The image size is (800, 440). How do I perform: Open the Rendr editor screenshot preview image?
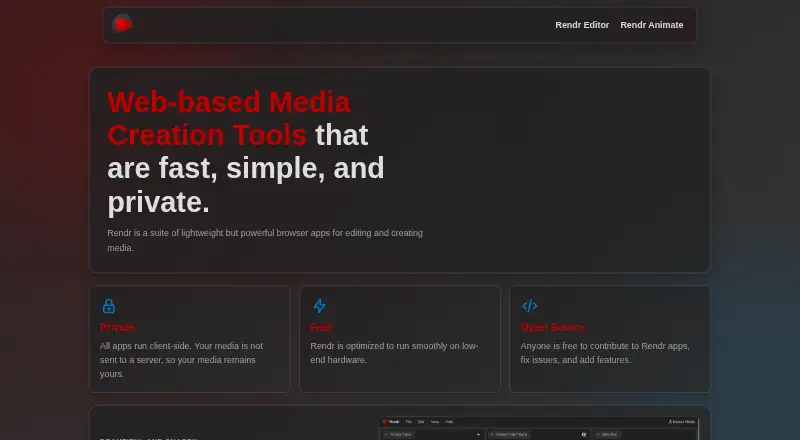539,429
